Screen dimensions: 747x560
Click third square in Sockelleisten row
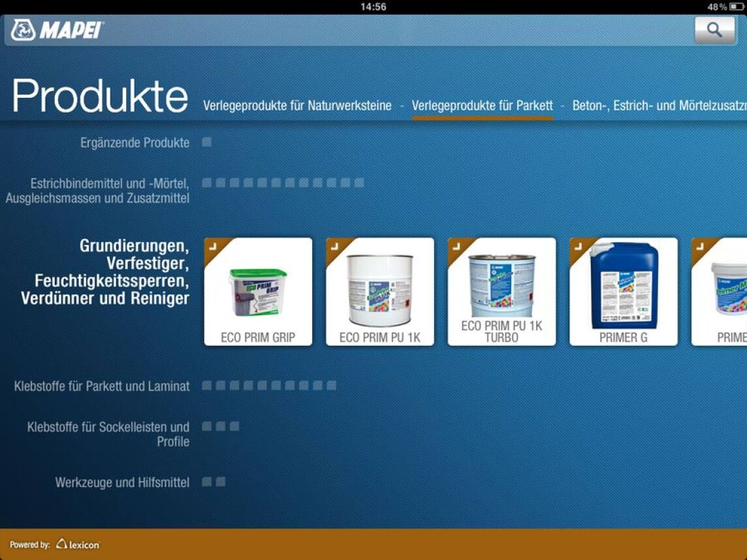(234, 426)
